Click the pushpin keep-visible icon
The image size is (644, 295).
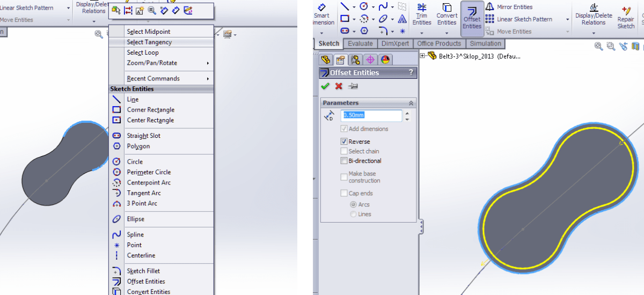[x=353, y=86]
